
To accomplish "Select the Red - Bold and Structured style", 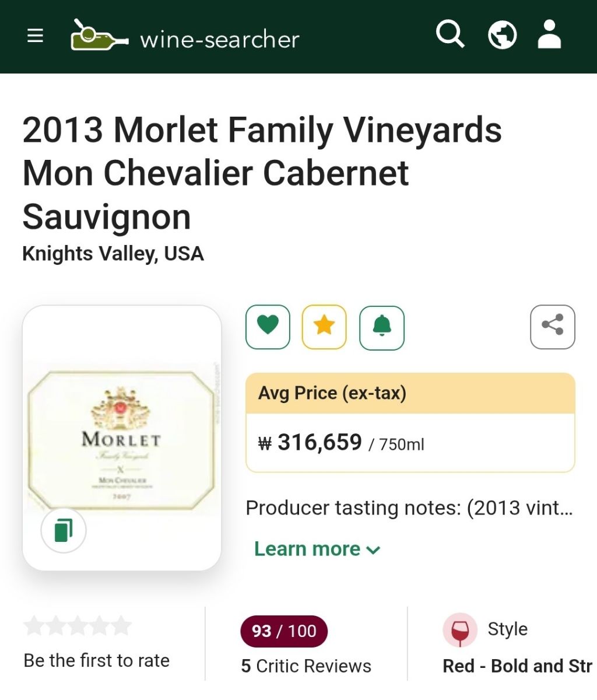I will point(517,666).
